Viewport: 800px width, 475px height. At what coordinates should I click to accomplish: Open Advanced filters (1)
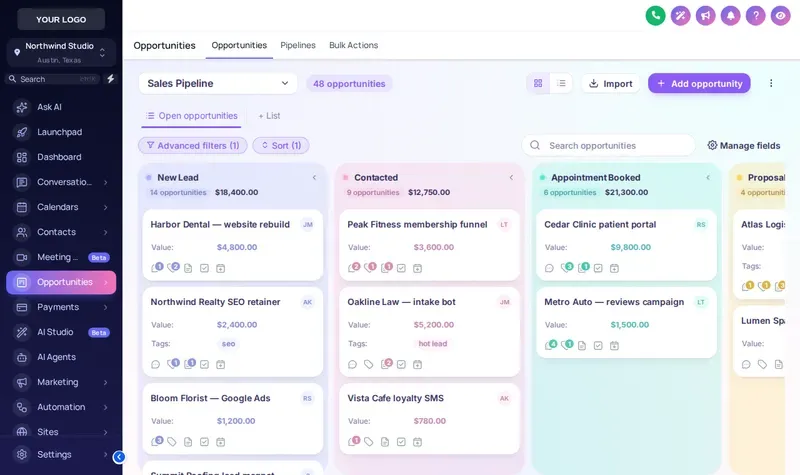(x=193, y=145)
